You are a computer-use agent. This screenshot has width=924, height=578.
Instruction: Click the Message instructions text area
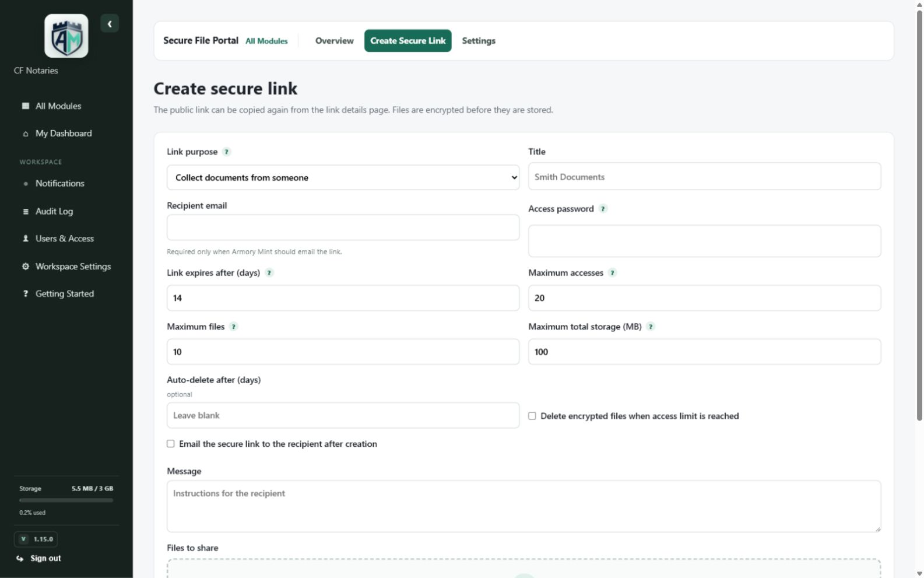point(524,507)
